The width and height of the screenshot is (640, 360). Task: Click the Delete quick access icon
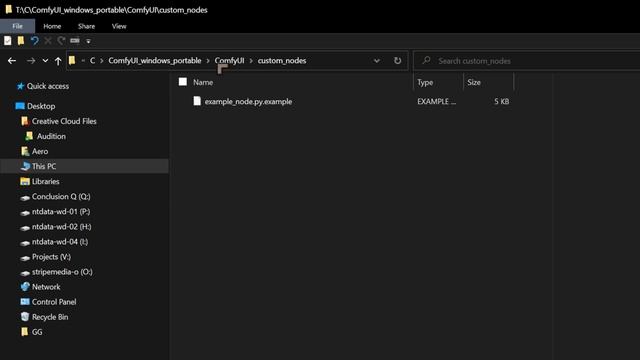48,40
